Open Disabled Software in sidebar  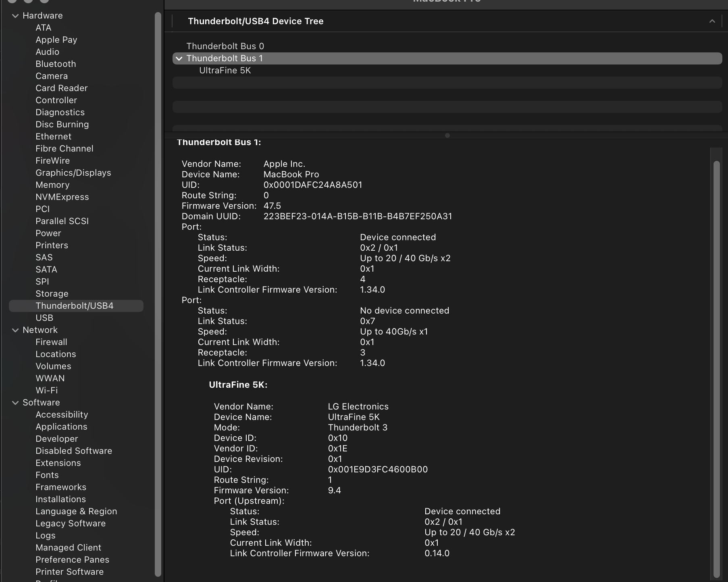click(x=74, y=451)
